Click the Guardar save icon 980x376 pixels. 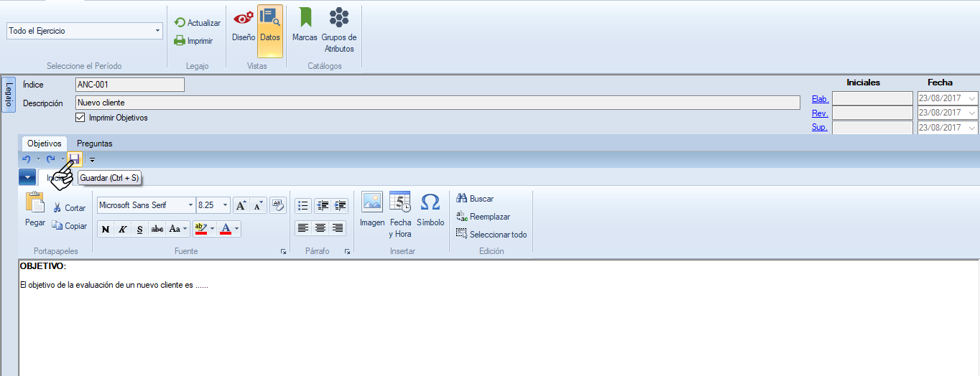tap(75, 159)
